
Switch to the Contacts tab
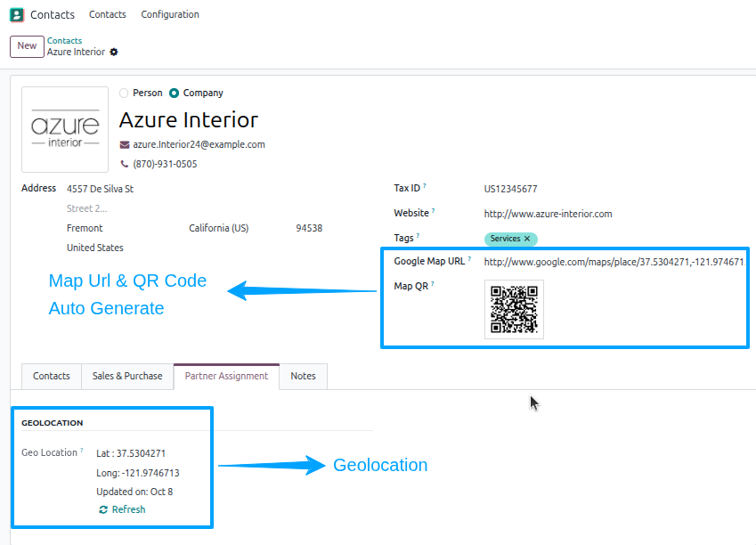tap(52, 376)
